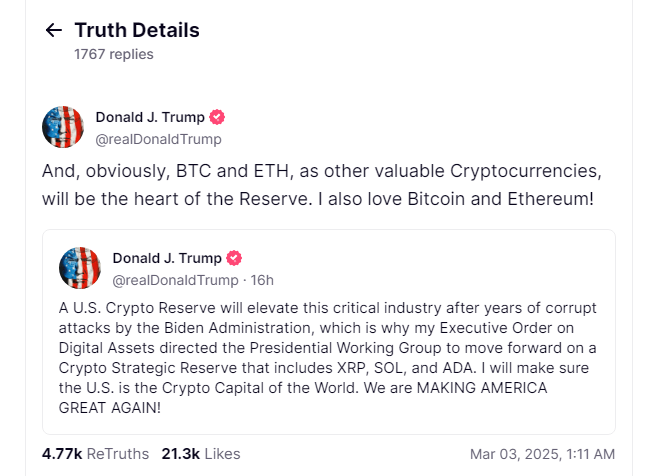The image size is (654, 476).
Task: Click the verified badge in quoted post
Action: click(x=234, y=258)
